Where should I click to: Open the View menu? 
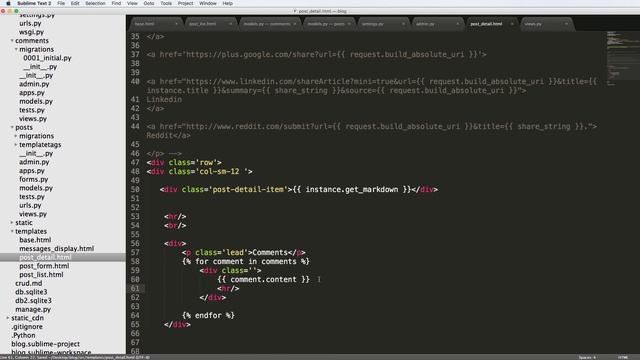[132, 3]
